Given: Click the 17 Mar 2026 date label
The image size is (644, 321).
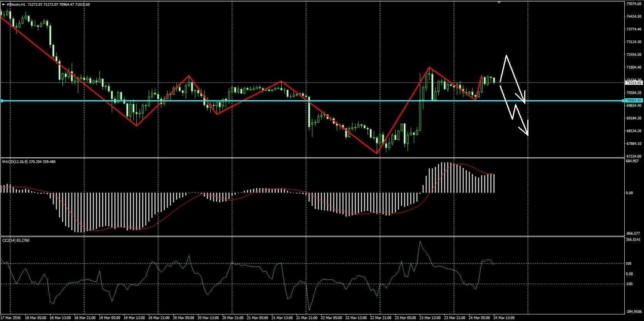Looking at the screenshot, I should (11, 318).
